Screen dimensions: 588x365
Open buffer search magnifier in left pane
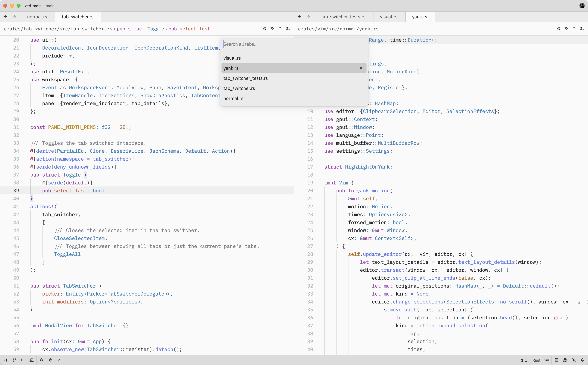coord(265,29)
